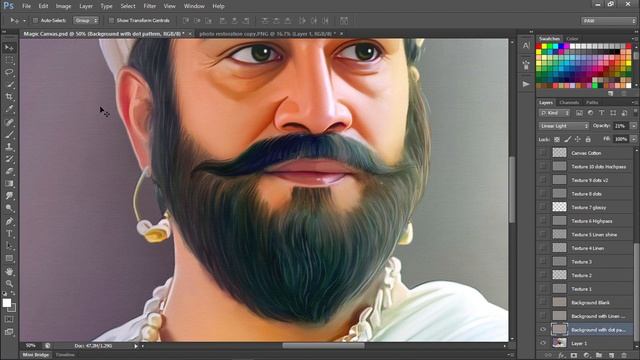Filter layers by adjustment layer icon
The image size is (640, 360).
point(590,113)
